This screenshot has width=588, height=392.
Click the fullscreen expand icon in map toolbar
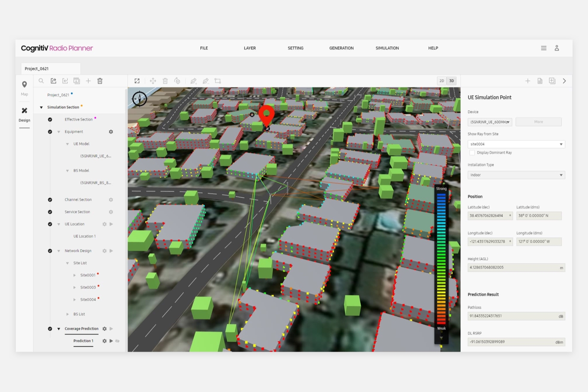click(x=137, y=81)
